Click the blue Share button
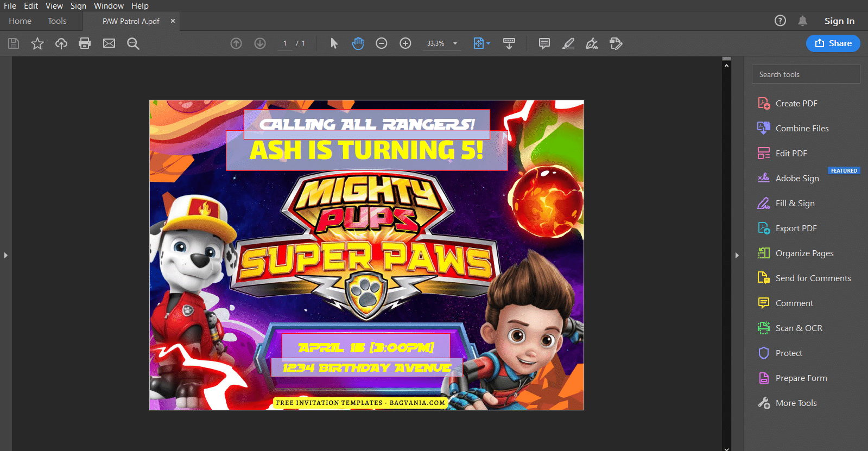 point(833,43)
